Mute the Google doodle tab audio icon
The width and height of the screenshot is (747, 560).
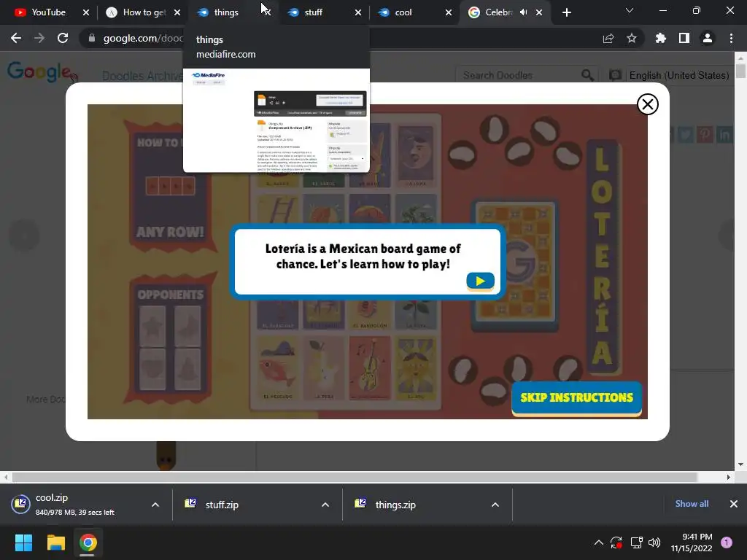coord(524,12)
